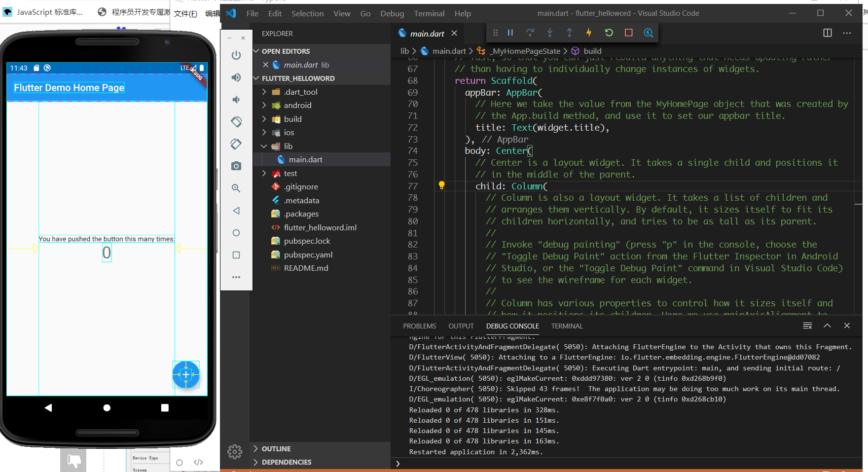
Task: Lower the emulator volume
Action: click(236, 100)
